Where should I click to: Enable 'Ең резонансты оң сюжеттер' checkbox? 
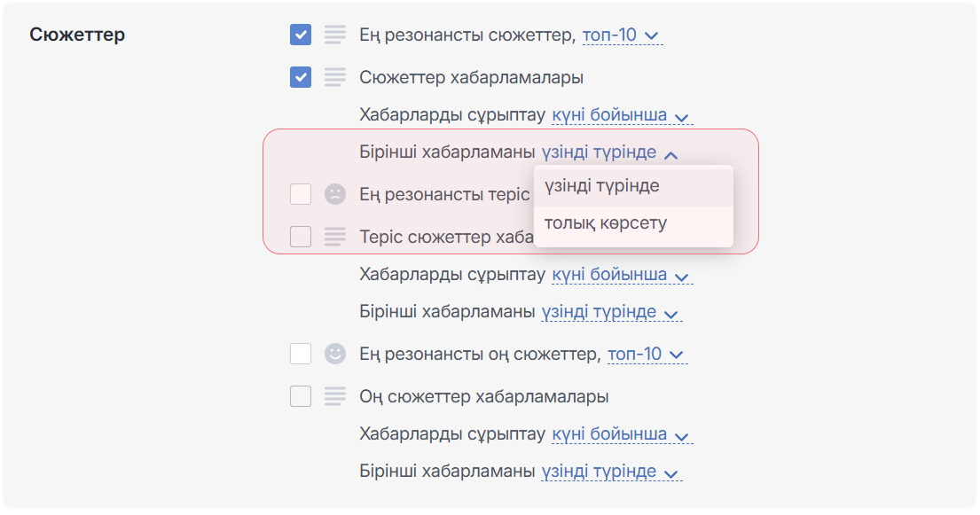pos(301,354)
